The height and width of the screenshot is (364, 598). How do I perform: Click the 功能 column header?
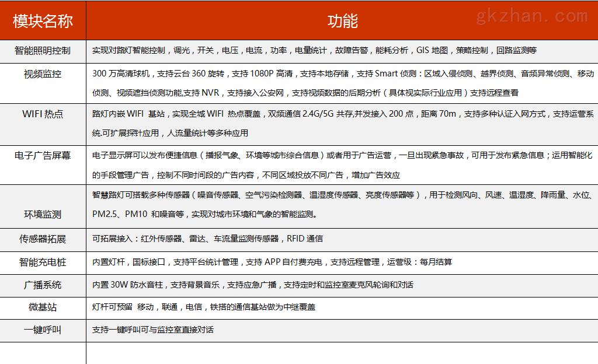(342, 22)
